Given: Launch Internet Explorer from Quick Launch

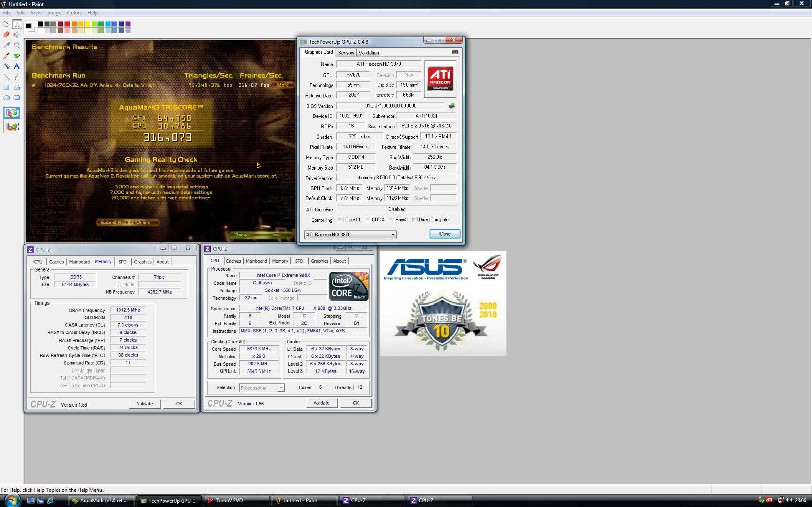Looking at the screenshot, I should 50,500.
